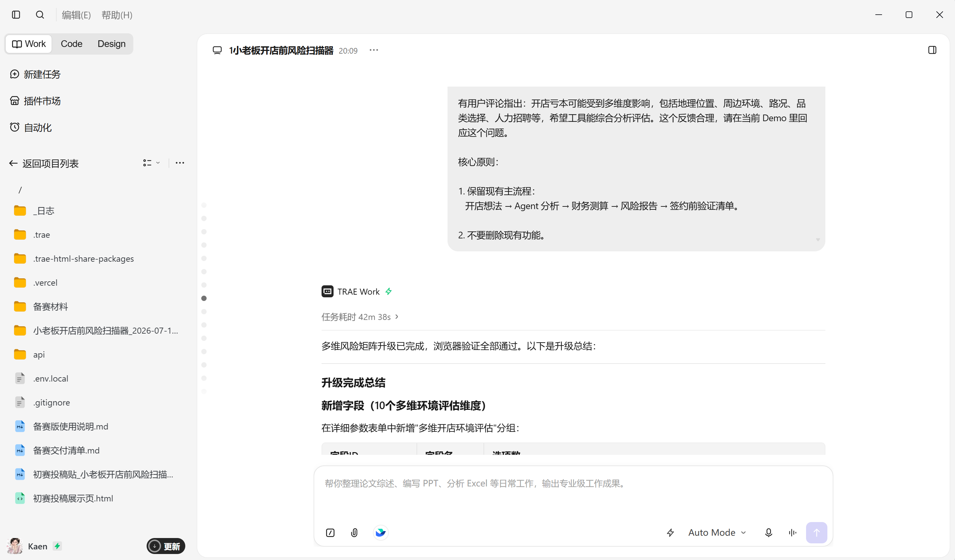This screenshot has width=955, height=560.
Task: Open the Auto Mode dropdown
Action: [717, 533]
